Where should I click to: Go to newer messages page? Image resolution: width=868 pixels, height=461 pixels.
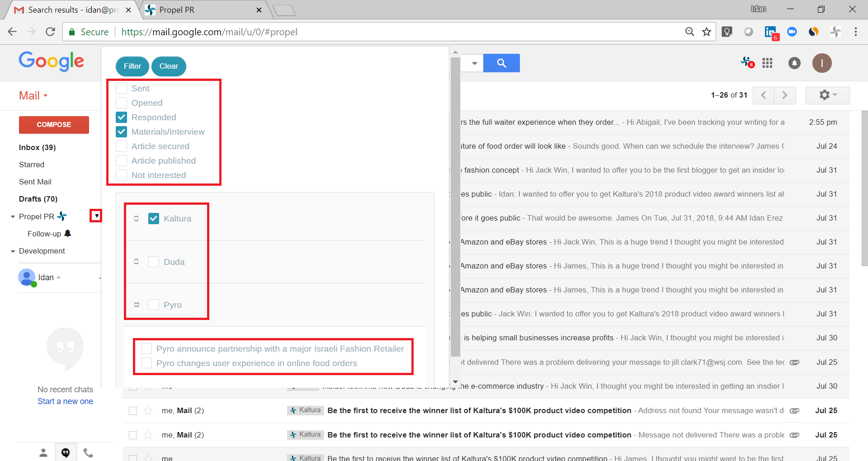coord(764,95)
